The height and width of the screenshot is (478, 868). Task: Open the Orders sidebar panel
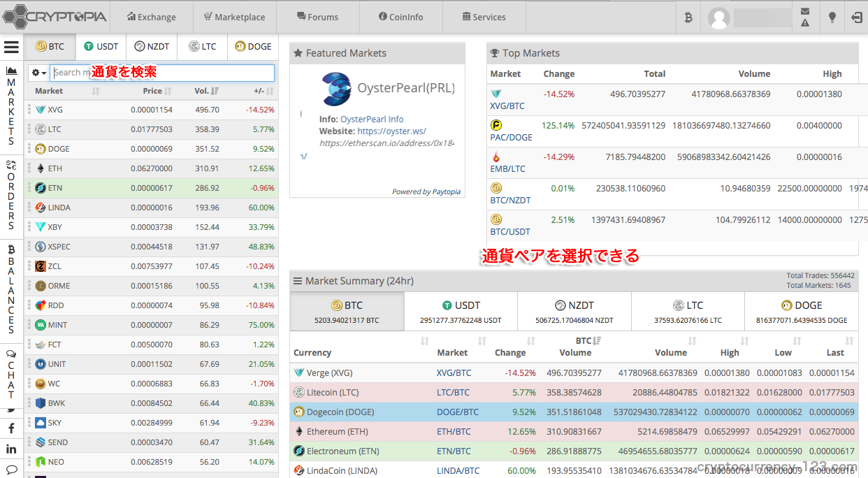tap(11, 195)
